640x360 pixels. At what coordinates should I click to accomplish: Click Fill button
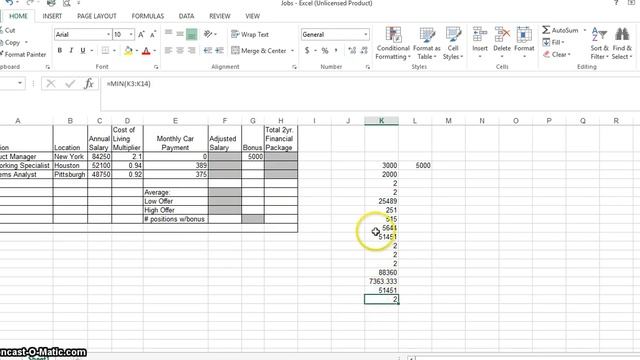click(x=553, y=42)
